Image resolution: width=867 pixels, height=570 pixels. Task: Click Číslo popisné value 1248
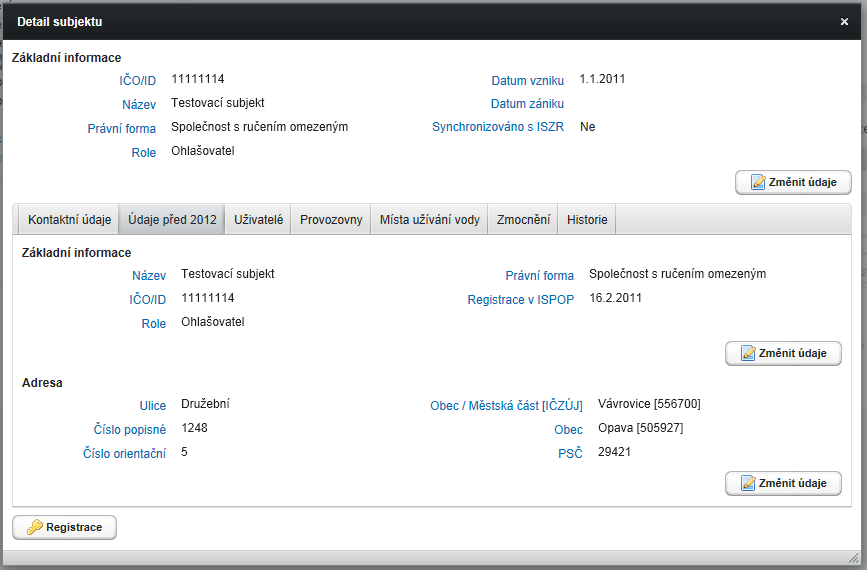(x=194, y=428)
